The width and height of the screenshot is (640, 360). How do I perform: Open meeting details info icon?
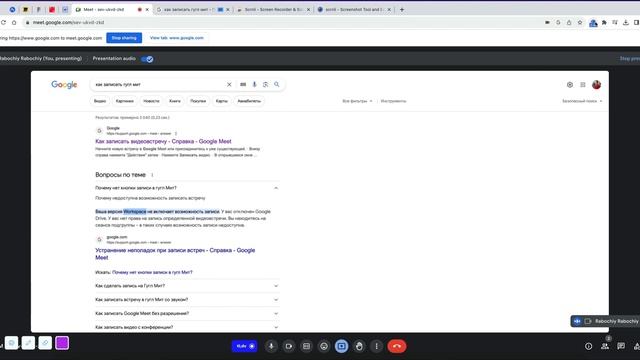(x=588, y=346)
